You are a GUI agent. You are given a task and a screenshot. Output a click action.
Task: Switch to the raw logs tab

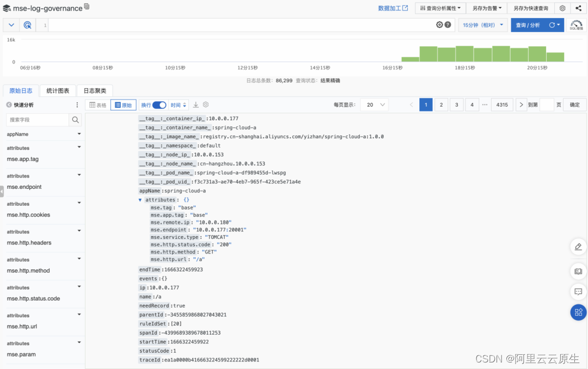pos(21,91)
